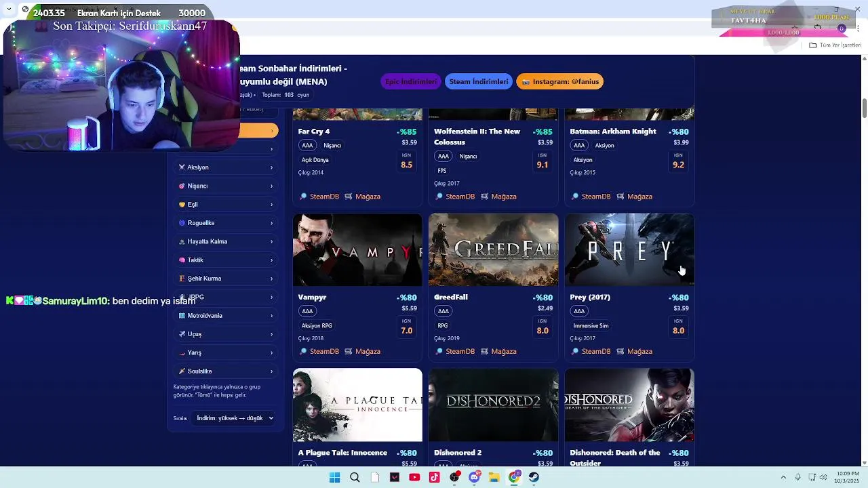The height and width of the screenshot is (488, 868).
Task: Click the Far Cry 4 title text
Action: pyautogui.click(x=314, y=131)
